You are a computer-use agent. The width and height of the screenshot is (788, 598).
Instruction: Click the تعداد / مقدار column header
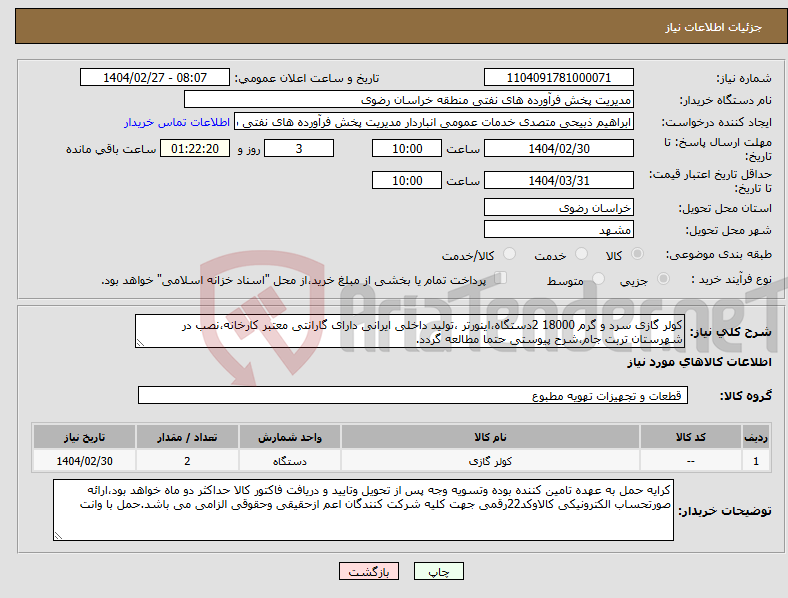(x=187, y=437)
